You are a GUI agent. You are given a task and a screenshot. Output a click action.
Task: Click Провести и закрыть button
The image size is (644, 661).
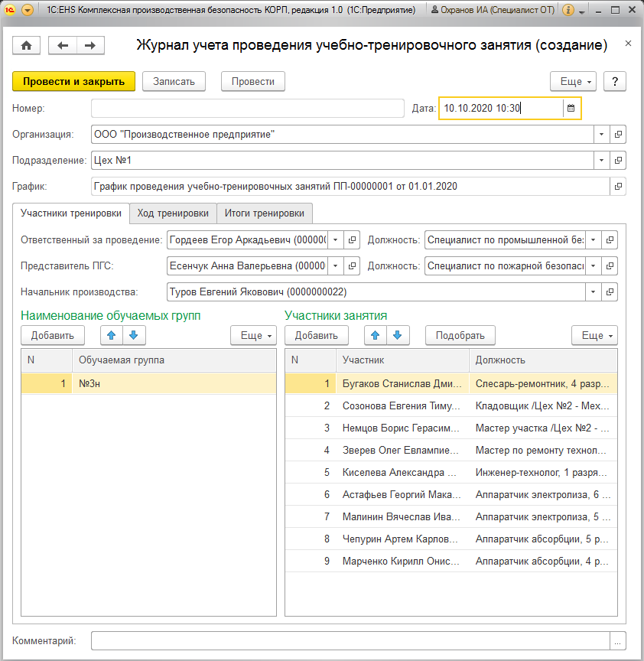(73, 81)
